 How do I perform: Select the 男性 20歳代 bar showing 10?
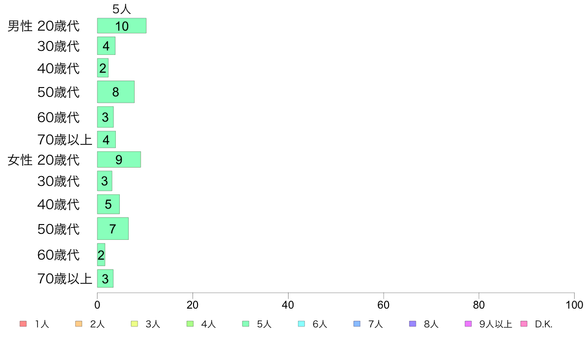point(121,26)
